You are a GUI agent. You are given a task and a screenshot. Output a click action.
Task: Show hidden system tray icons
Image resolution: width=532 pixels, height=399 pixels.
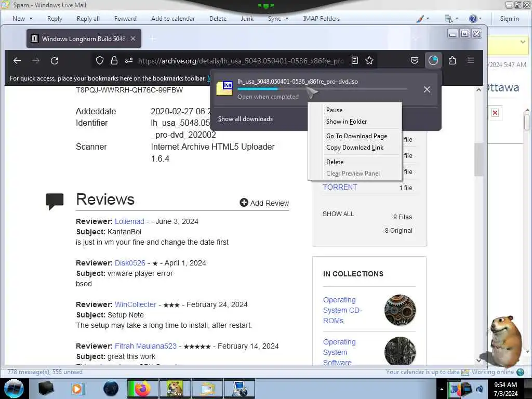tap(442, 389)
